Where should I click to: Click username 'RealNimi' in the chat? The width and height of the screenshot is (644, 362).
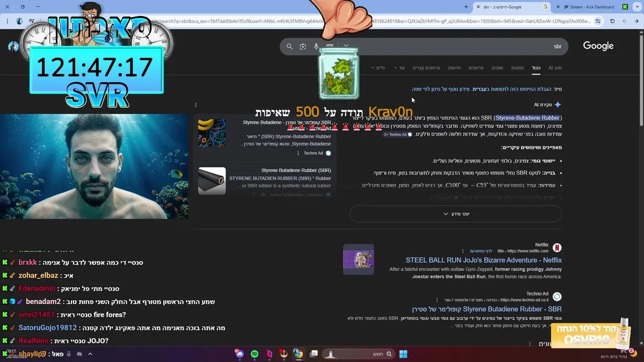pos(34,341)
